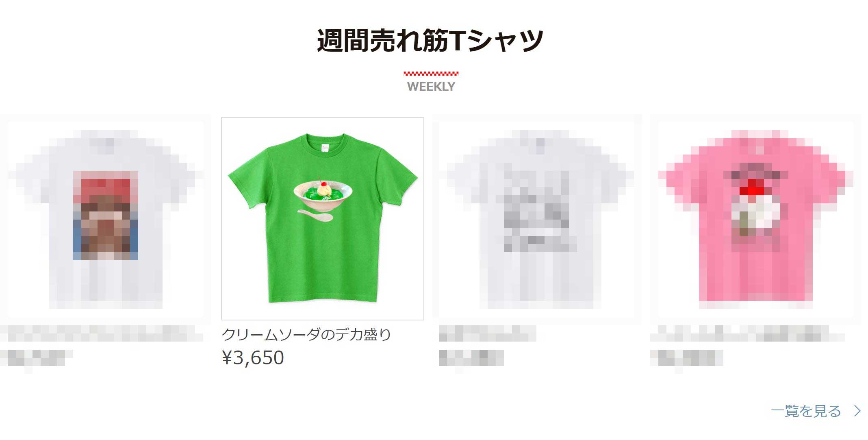This screenshot has width=868, height=440.
Task: Click the spoon graphic on the green shirt
Action: (315, 216)
